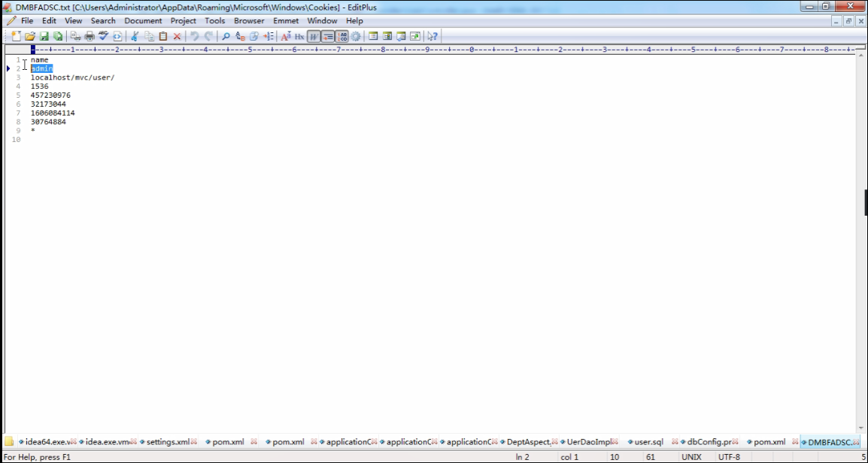Open Find with the magnifier icon
This screenshot has height=463, width=868.
[226, 37]
